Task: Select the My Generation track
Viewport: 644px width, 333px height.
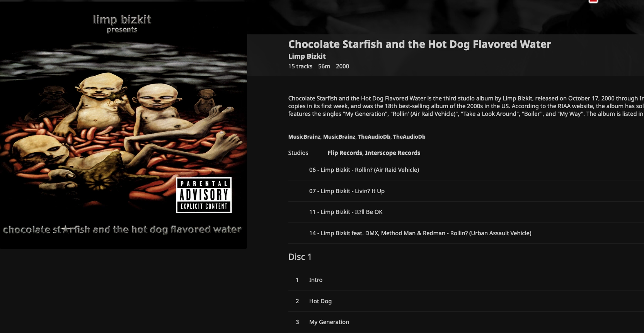Action: (x=466, y=322)
